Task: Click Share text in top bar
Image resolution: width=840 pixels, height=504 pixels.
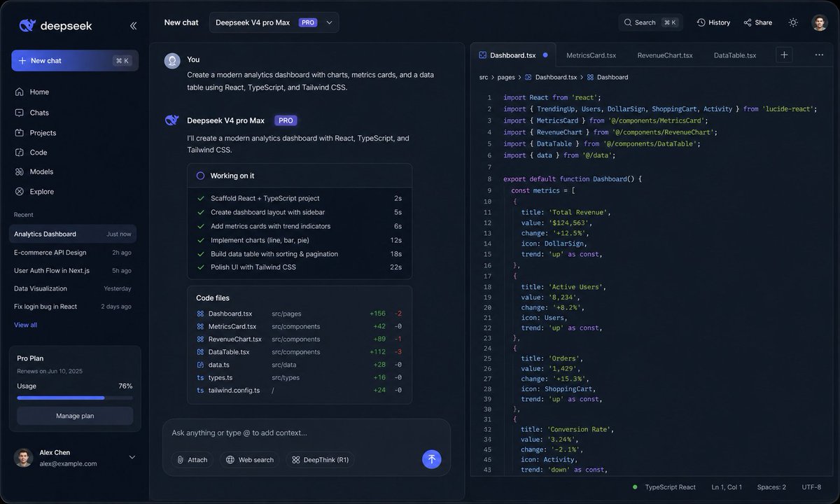Action: [764, 22]
